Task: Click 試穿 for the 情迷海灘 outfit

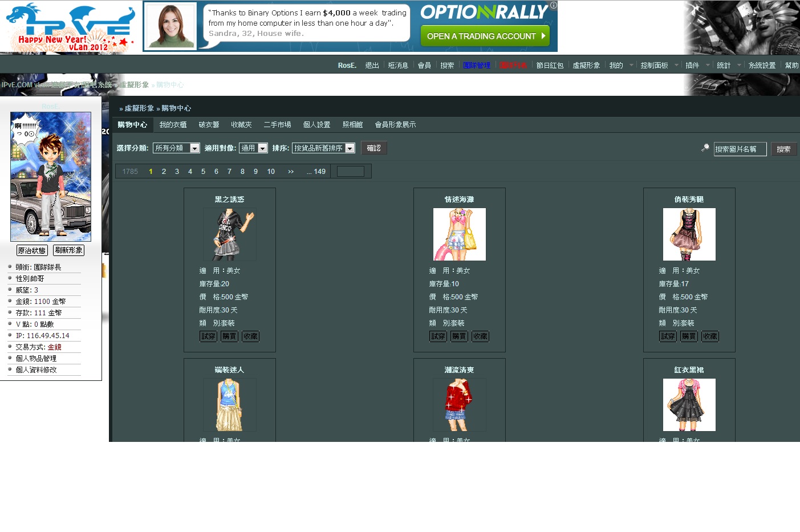Action: (438, 336)
